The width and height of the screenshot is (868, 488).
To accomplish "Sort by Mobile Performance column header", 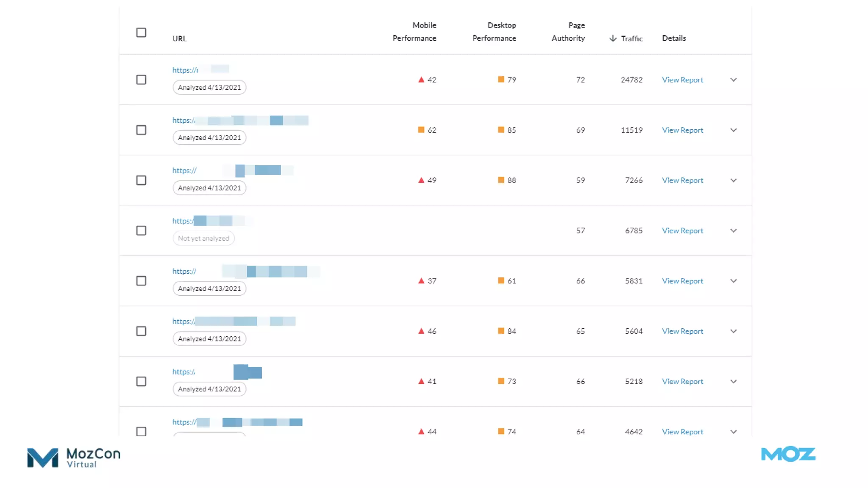I will pos(414,32).
